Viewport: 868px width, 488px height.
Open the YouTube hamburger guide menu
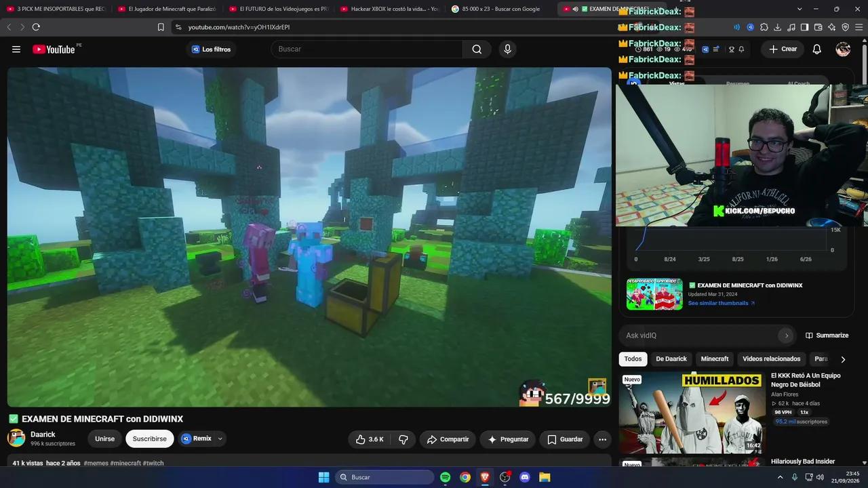[x=16, y=49]
